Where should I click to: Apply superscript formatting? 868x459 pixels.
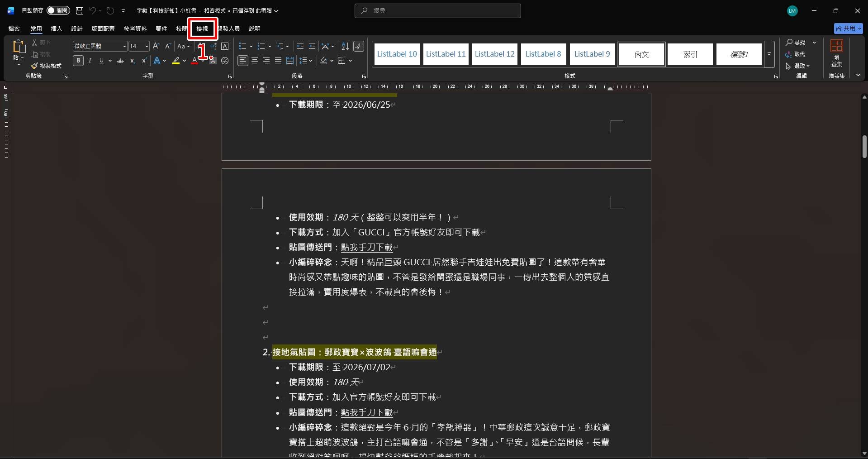(144, 61)
